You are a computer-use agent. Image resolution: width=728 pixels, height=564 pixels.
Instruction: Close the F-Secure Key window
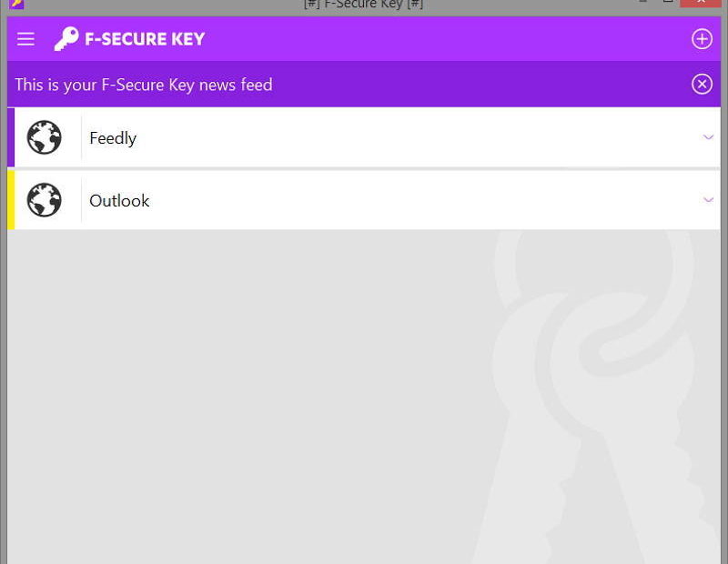701,3
